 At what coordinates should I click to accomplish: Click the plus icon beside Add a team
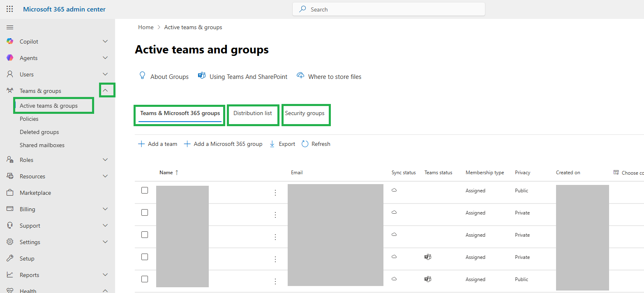[x=141, y=144]
